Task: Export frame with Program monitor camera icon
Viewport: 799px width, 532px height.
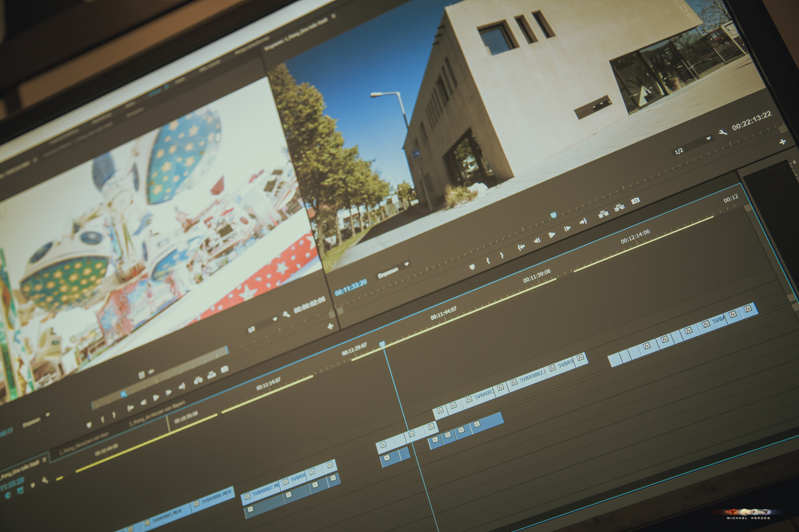Action: 636,201
